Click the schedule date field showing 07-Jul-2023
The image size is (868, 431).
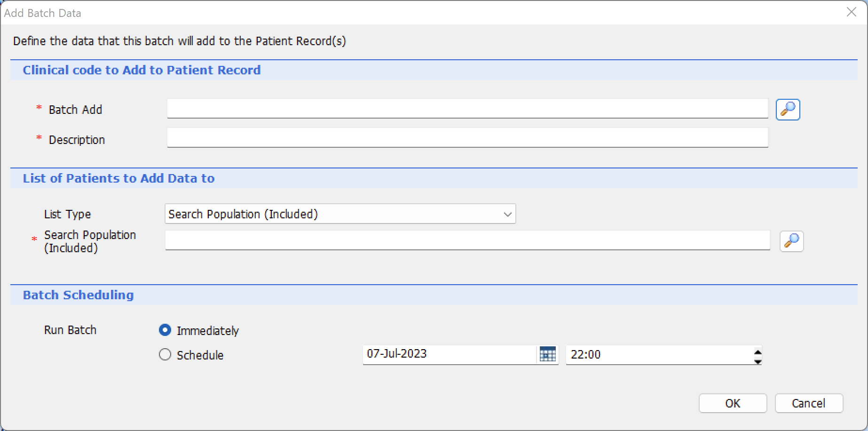click(x=450, y=354)
